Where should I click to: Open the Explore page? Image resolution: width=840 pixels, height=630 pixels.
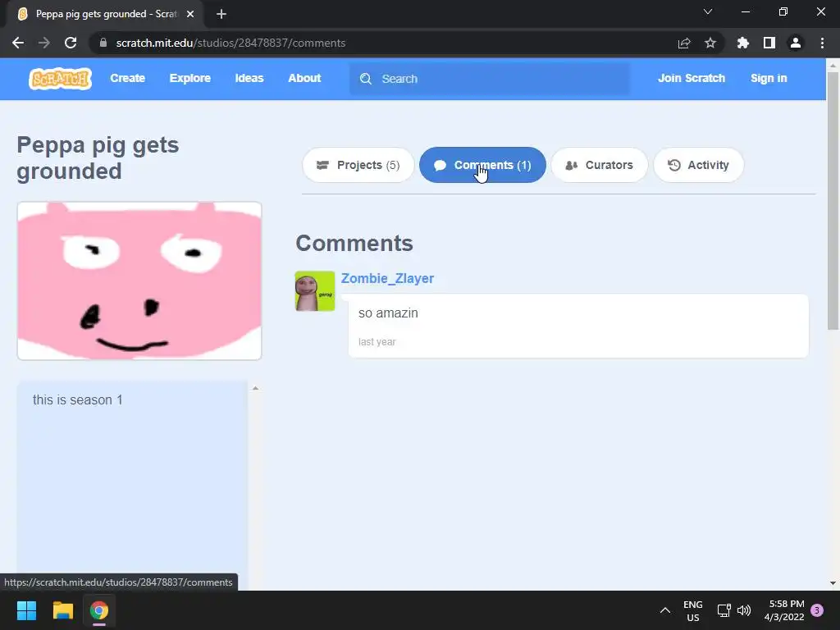(x=190, y=78)
